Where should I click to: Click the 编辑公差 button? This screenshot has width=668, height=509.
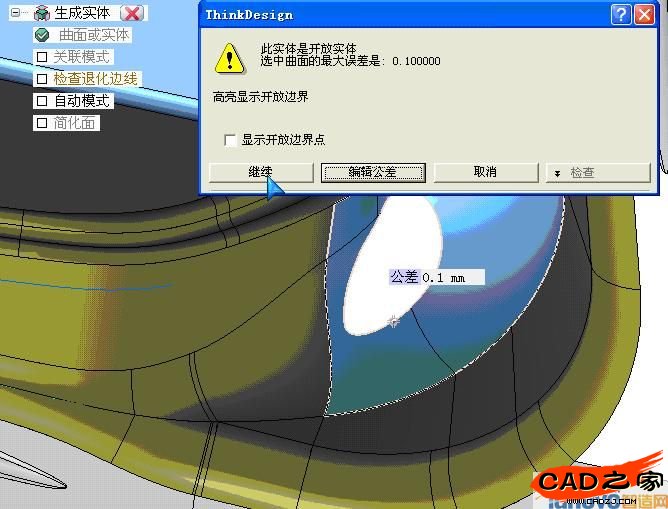[x=373, y=172]
